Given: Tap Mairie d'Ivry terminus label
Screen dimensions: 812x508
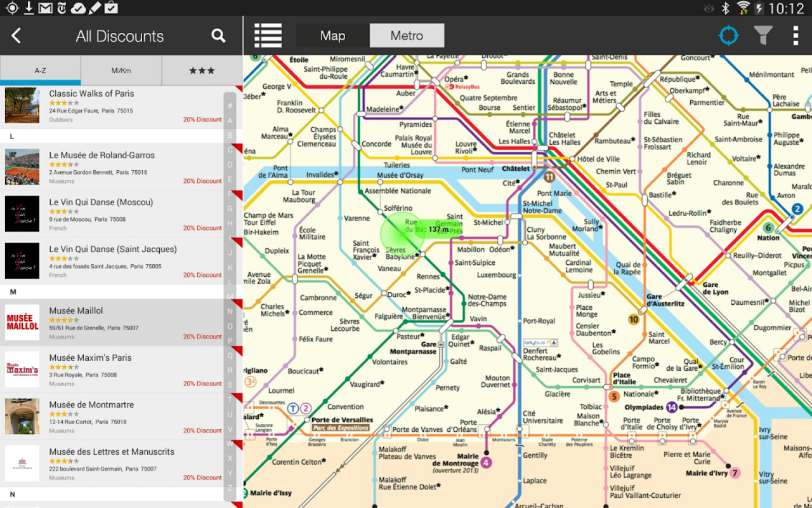Looking at the screenshot, I should 706,473.
